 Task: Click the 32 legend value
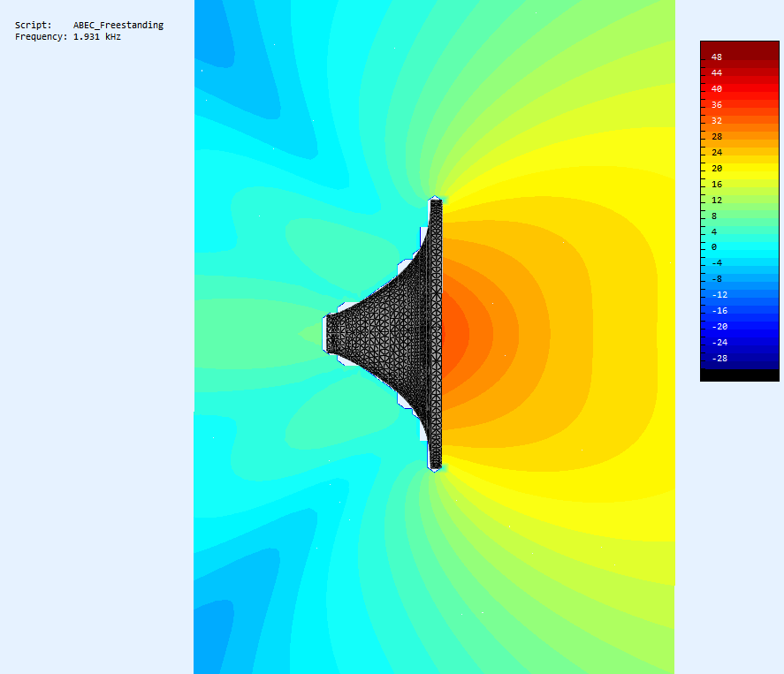pos(717,121)
